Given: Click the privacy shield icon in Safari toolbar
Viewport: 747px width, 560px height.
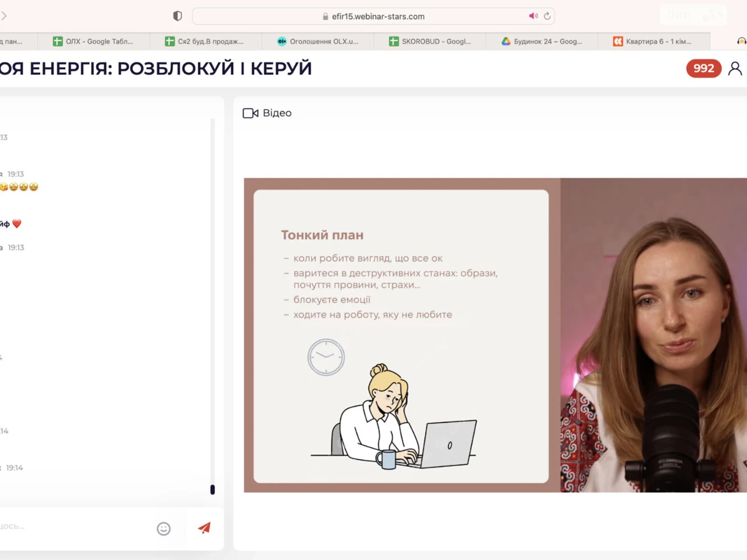Looking at the screenshot, I should [177, 16].
